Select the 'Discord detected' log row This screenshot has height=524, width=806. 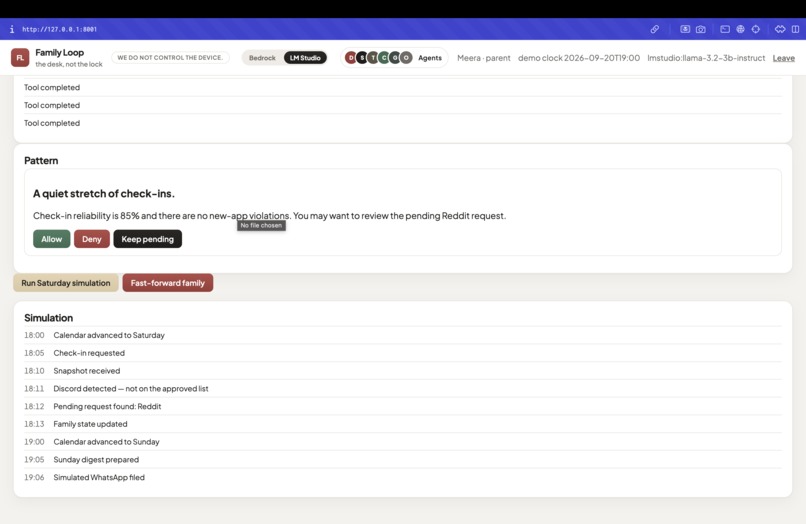tap(402, 389)
